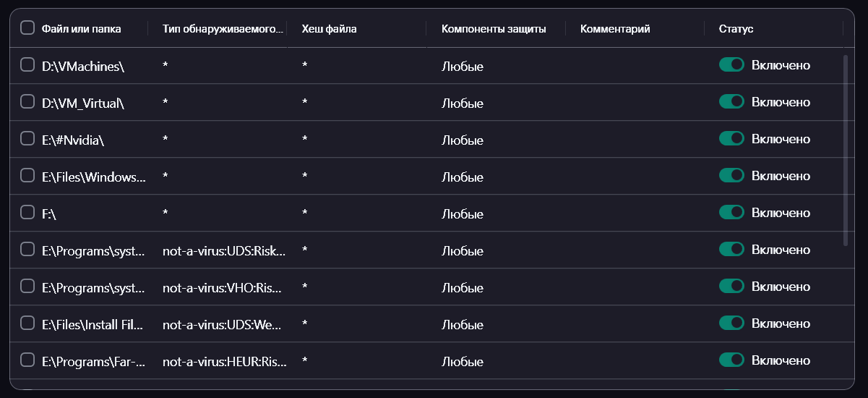868x398 pixels.
Task: Select the D:\VMachines\ row checkbox
Action: pos(27,65)
